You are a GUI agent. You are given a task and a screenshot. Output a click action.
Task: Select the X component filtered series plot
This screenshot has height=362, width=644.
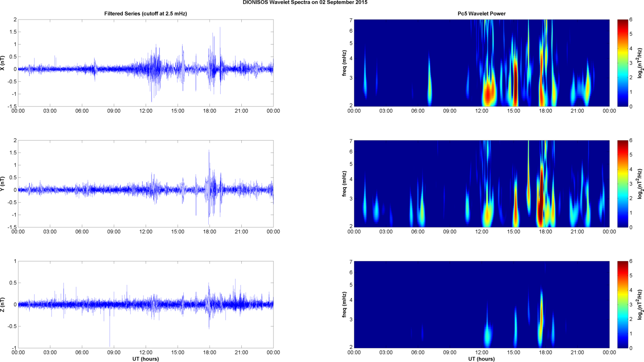click(x=146, y=63)
